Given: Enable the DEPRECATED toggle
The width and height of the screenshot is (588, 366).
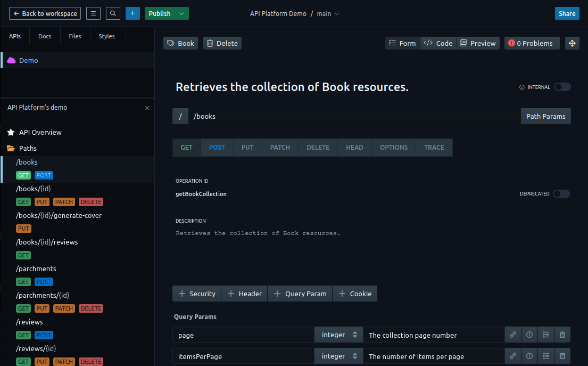Looking at the screenshot, I should [561, 194].
